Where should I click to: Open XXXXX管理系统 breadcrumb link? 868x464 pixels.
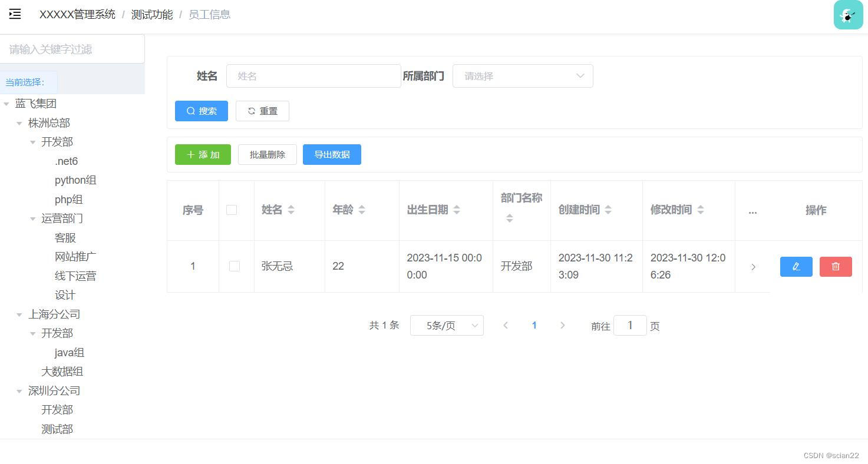coord(77,15)
